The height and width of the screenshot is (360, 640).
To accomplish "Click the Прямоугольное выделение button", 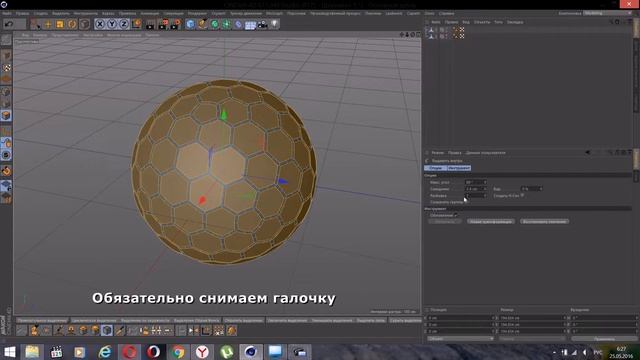I will point(42,320).
